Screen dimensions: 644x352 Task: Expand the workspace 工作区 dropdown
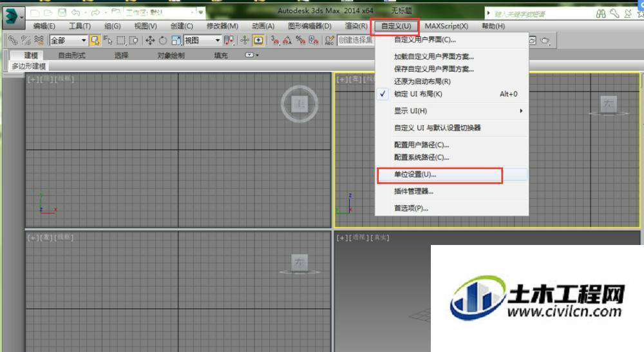192,13
